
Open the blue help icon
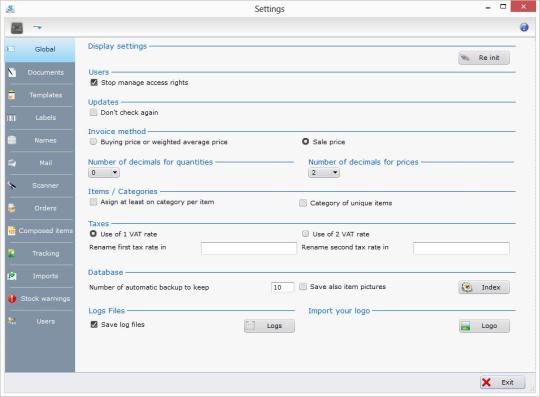click(x=524, y=27)
